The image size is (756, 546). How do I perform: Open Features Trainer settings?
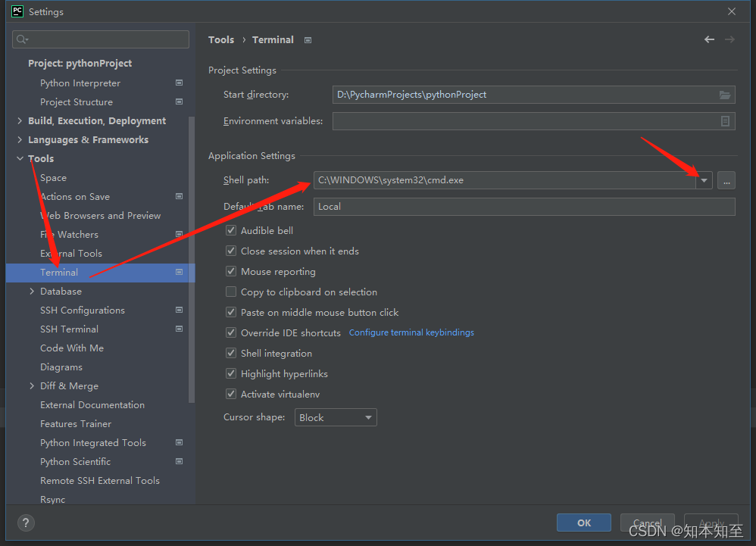(76, 423)
